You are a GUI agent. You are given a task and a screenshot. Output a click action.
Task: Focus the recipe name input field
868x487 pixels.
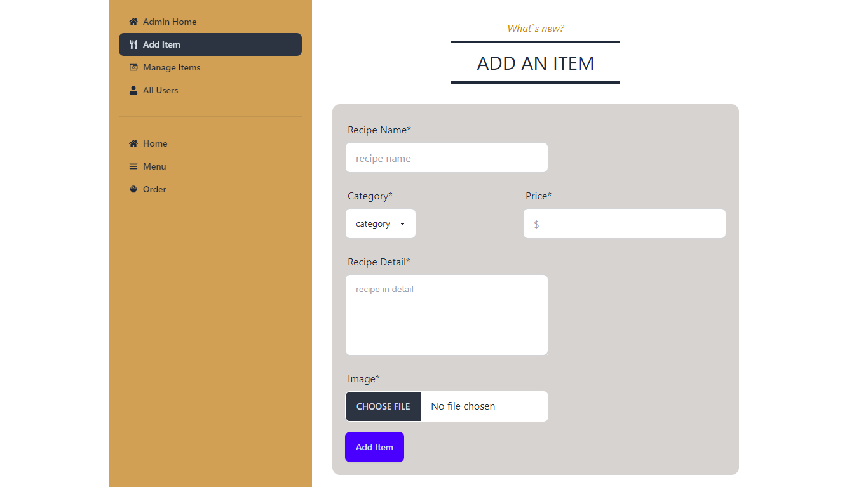coord(446,157)
